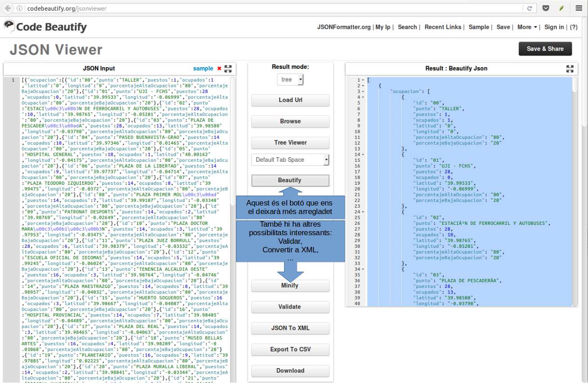Expand JSON Input panel to fullscreen
This screenshot has height=383, width=588.
(x=228, y=68)
